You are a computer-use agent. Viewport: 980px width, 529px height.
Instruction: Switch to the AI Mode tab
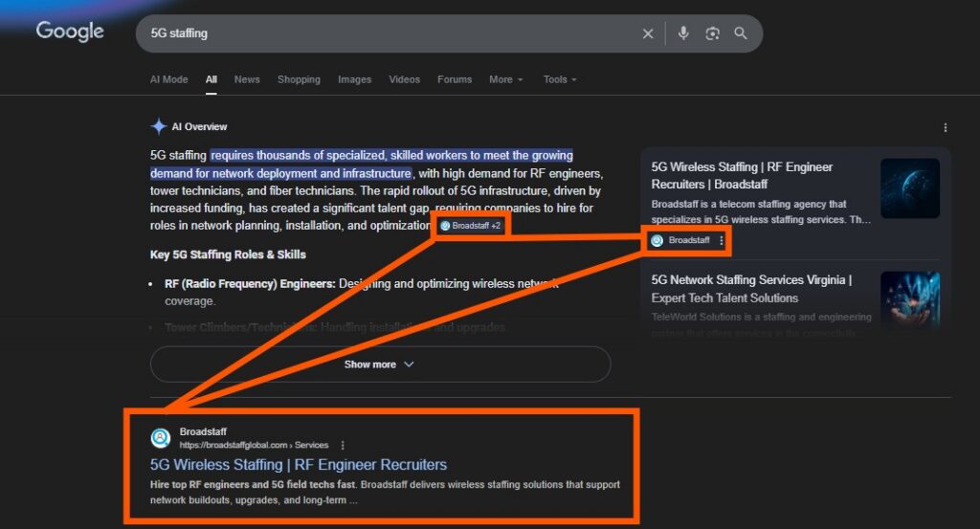pyautogui.click(x=168, y=79)
